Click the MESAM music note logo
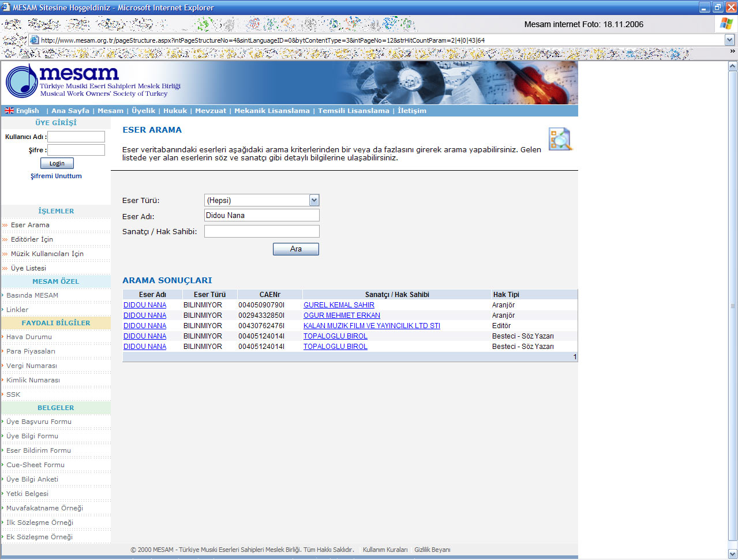Image resolution: width=738 pixels, height=560 pixels. pos(21,81)
